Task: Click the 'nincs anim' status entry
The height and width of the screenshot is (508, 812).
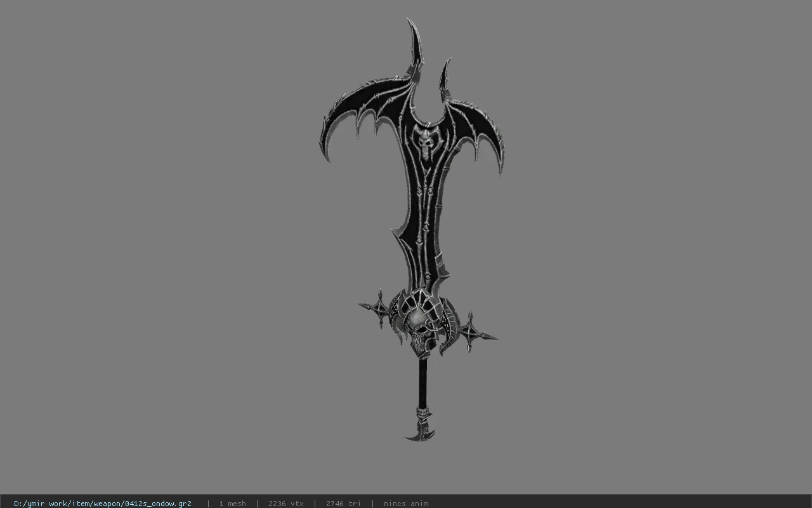Action: pyautogui.click(x=406, y=504)
